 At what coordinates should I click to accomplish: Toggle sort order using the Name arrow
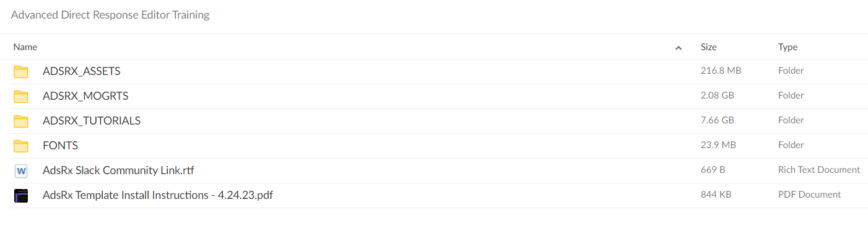tap(679, 48)
